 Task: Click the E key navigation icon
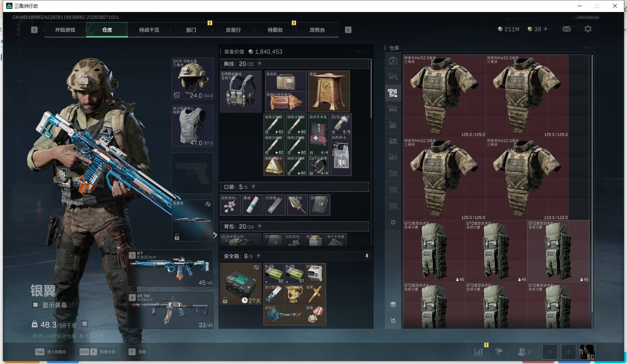[348, 30]
